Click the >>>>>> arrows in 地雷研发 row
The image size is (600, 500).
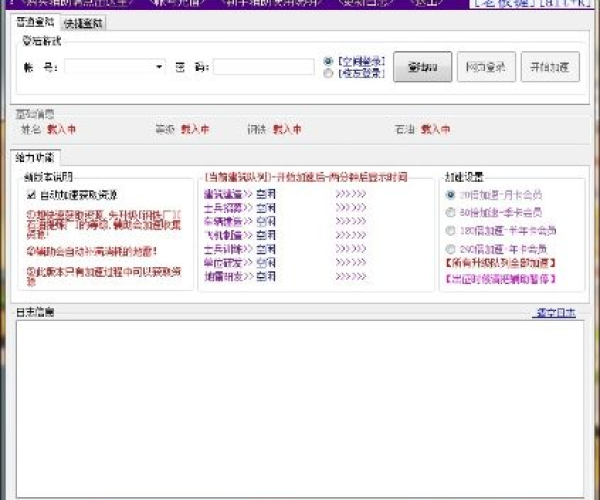coord(351,276)
